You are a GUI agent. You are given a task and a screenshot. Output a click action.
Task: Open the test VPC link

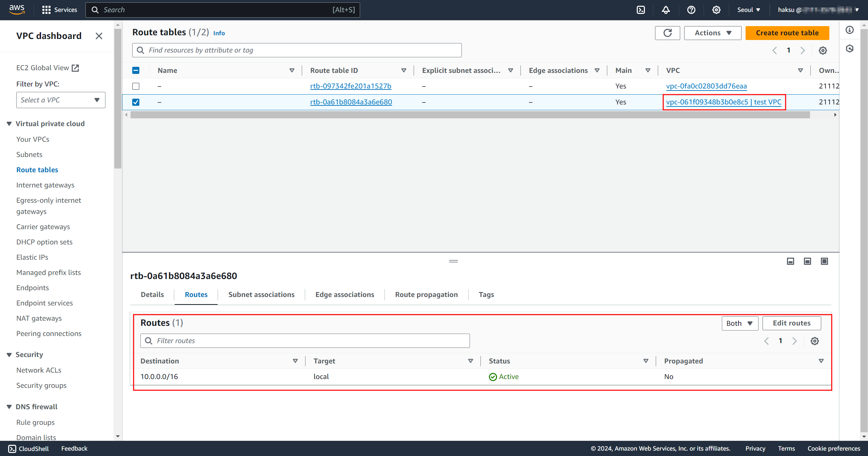pyautogui.click(x=724, y=102)
